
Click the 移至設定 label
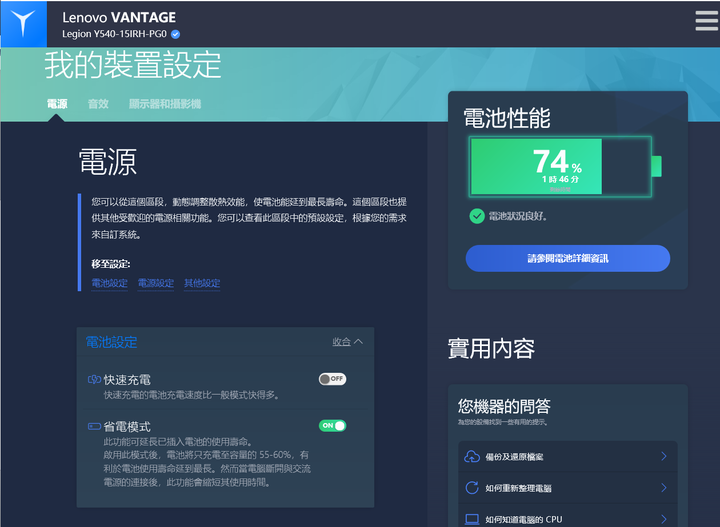[111, 264]
